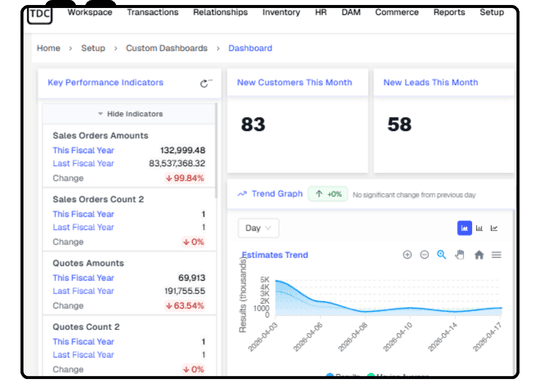Open the Setup menu in top bar
This screenshot has height=384, width=540.
pos(492,12)
